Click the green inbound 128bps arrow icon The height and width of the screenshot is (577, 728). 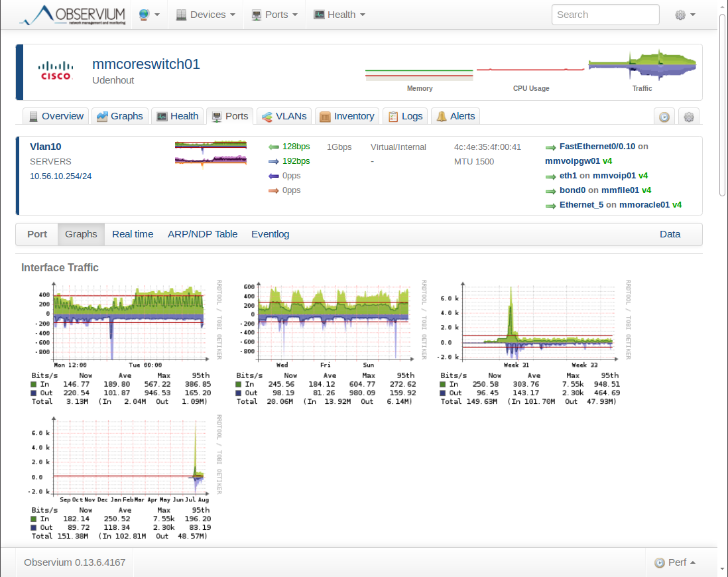click(273, 147)
